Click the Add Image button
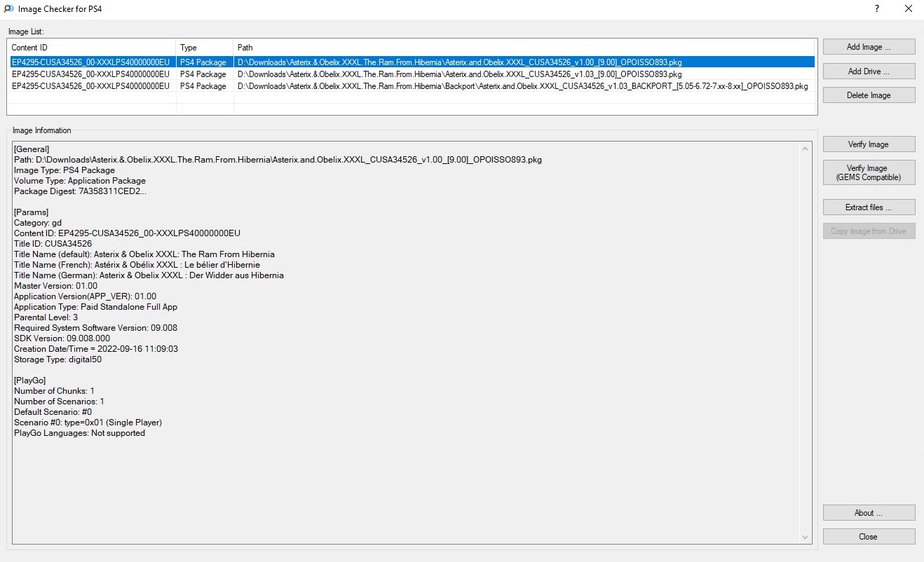This screenshot has height=562, width=924. [869, 47]
